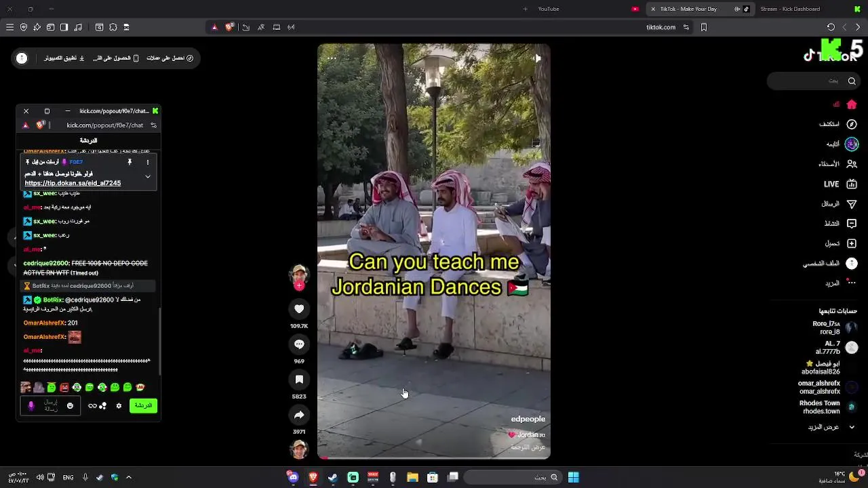The image size is (868, 488).
Task: Open Following item with avatar icon in sidebar
Action: coord(842,144)
